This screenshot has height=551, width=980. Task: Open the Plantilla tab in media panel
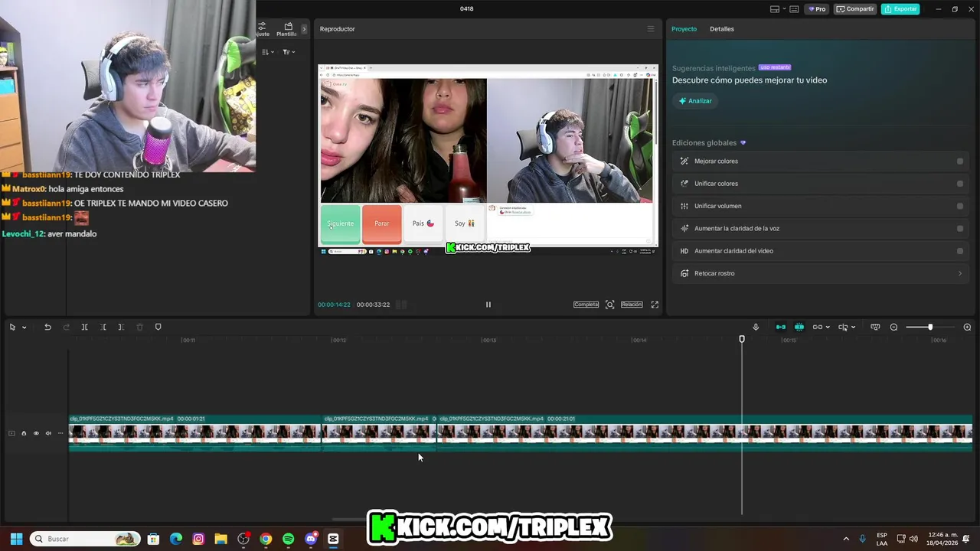pos(288,29)
